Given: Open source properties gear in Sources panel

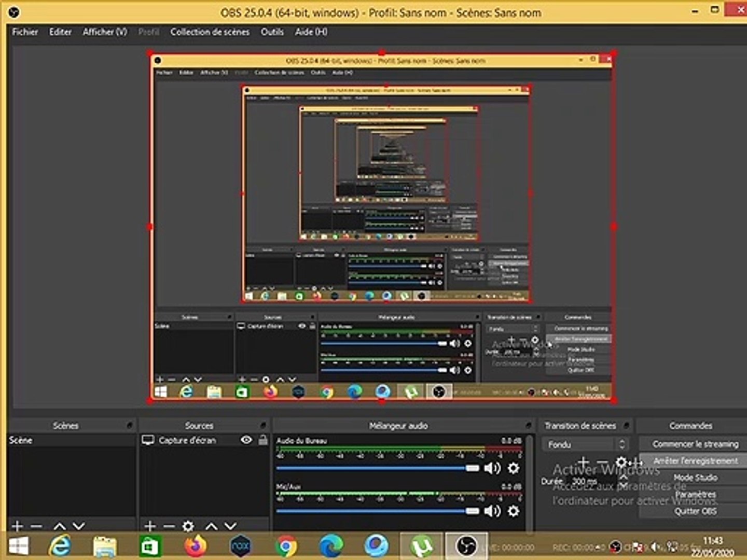Looking at the screenshot, I should (188, 526).
